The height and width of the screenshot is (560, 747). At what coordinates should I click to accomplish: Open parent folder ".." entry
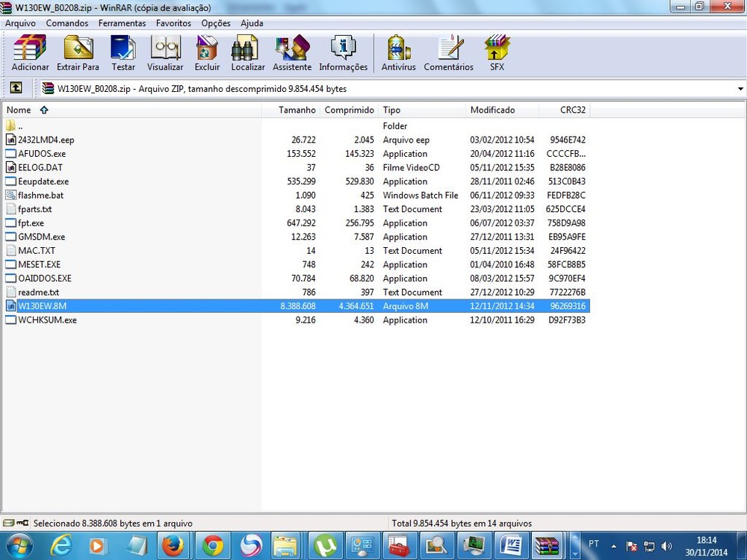point(20,126)
